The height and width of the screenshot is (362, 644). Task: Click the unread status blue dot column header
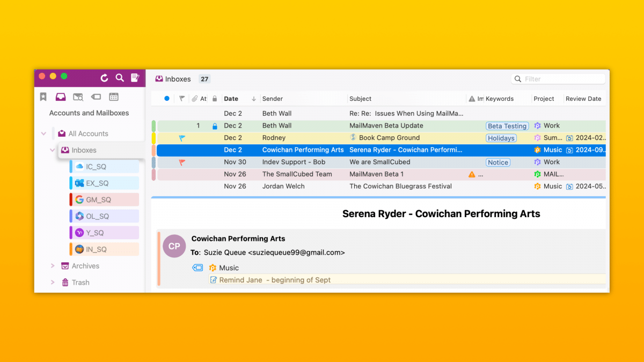(166, 99)
